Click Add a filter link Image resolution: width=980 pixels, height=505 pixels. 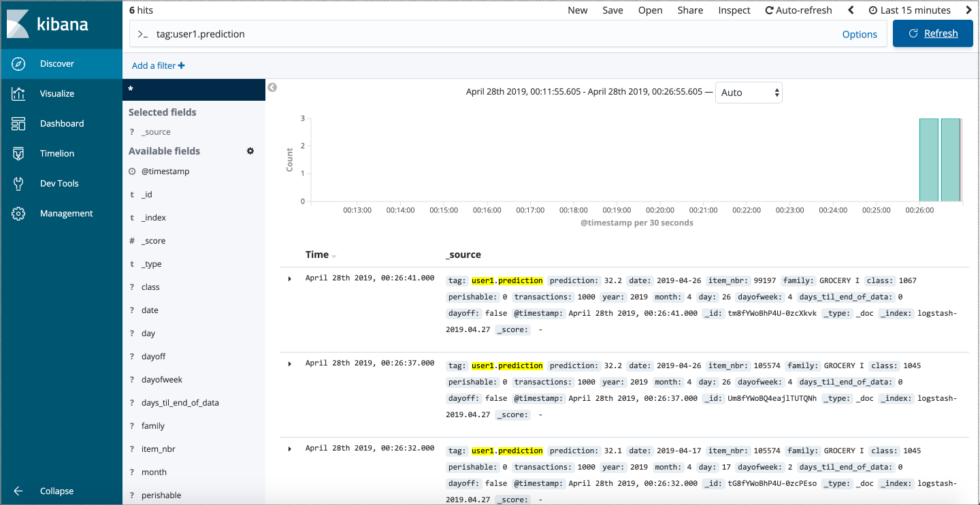158,66
